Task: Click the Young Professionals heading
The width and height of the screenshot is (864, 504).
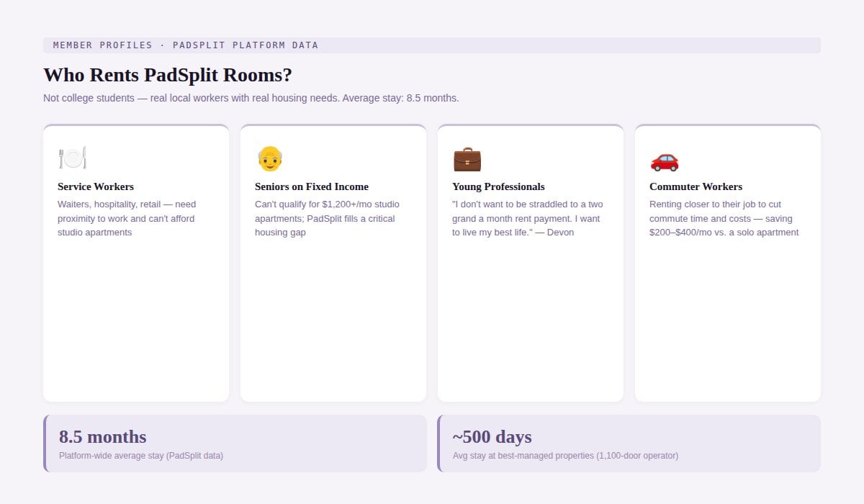Action: point(498,186)
